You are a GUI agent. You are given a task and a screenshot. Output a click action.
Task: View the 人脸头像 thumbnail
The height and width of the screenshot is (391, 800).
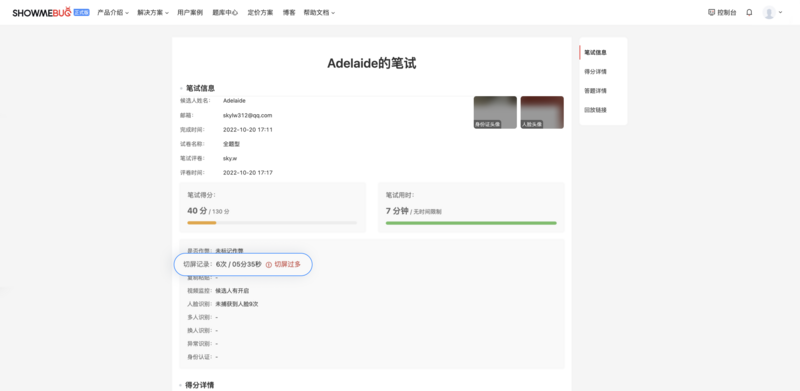(542, 112)
